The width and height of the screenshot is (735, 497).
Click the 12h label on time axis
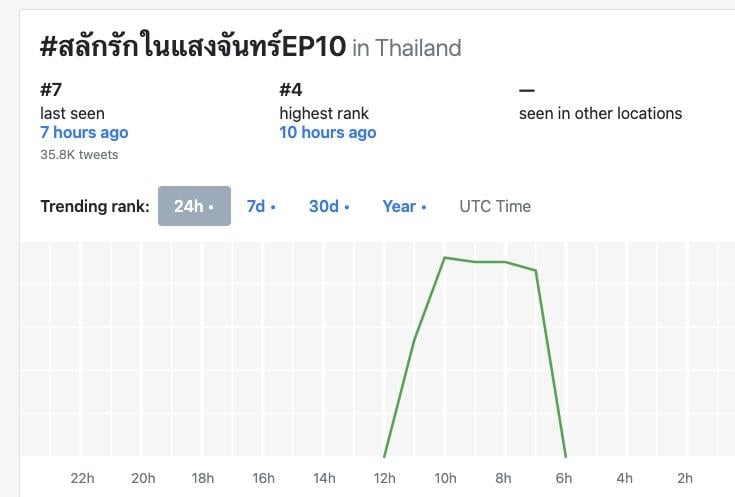(x=384, y=478)
